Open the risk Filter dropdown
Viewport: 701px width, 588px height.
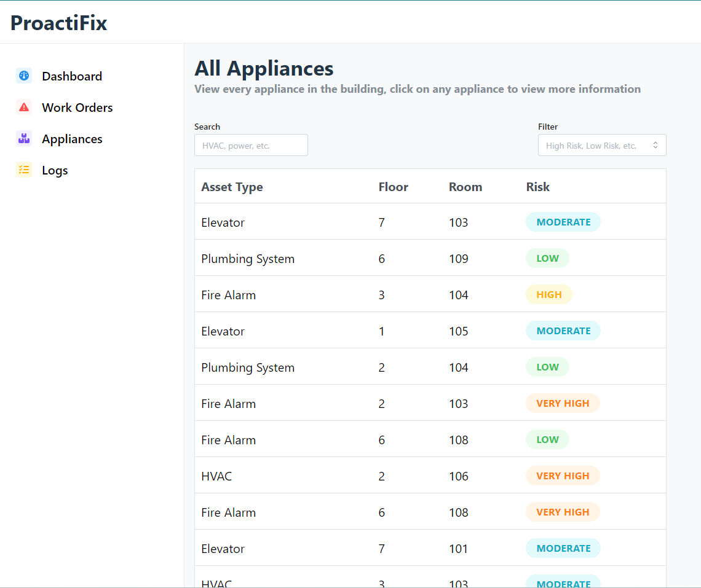pyautogui.click(x=602, y=145)
